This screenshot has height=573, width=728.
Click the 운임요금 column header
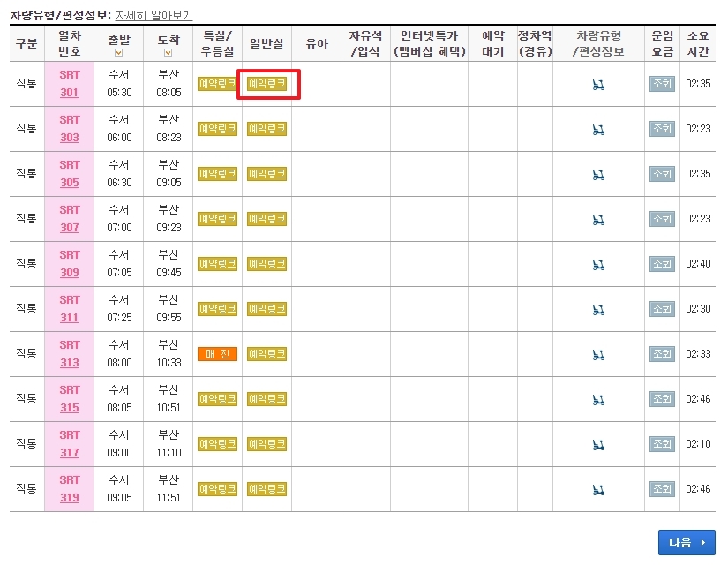pos(662,43)
